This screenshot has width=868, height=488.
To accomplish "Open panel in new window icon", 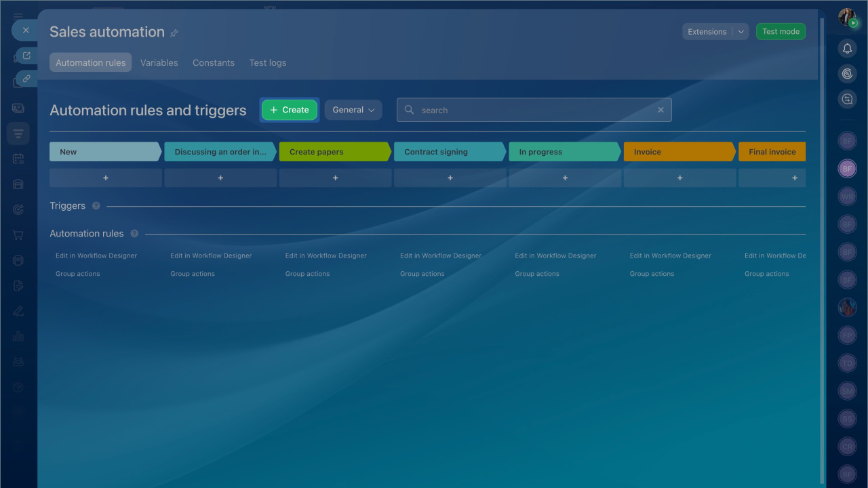I will (26, 56).
